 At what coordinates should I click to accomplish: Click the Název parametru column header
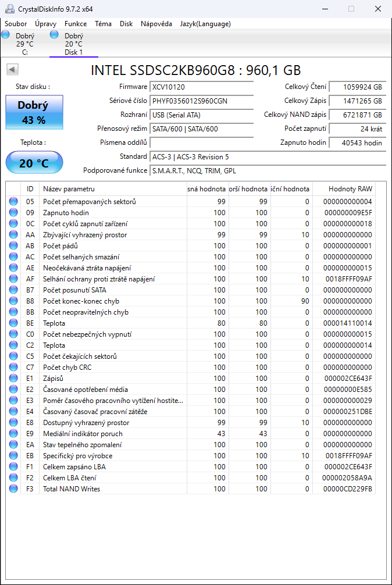pos(113,189)
